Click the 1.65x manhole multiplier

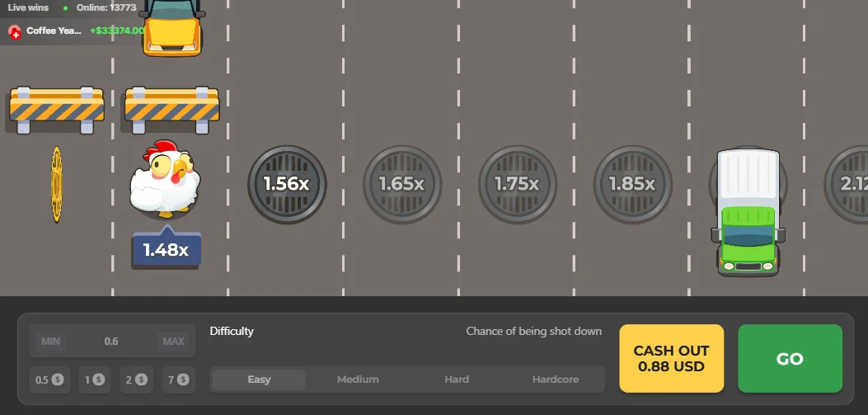pos(402,184)
